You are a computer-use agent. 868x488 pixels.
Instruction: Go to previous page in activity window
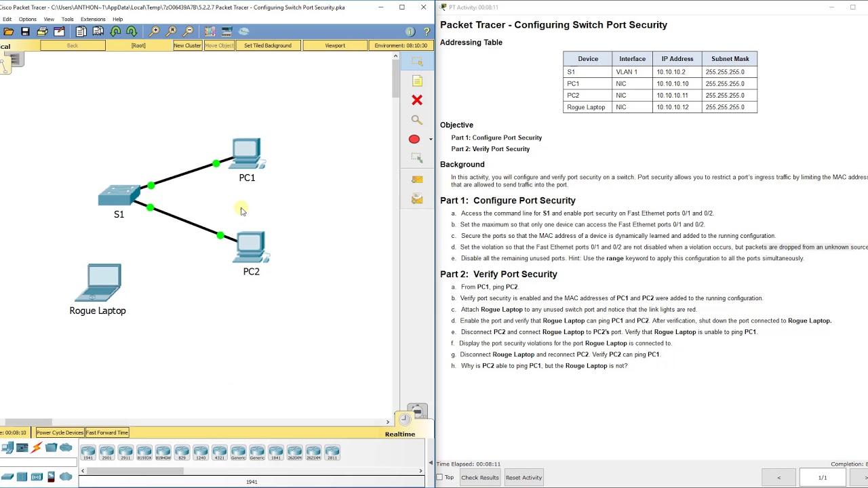pyautogui.click(x=778, y=478)
